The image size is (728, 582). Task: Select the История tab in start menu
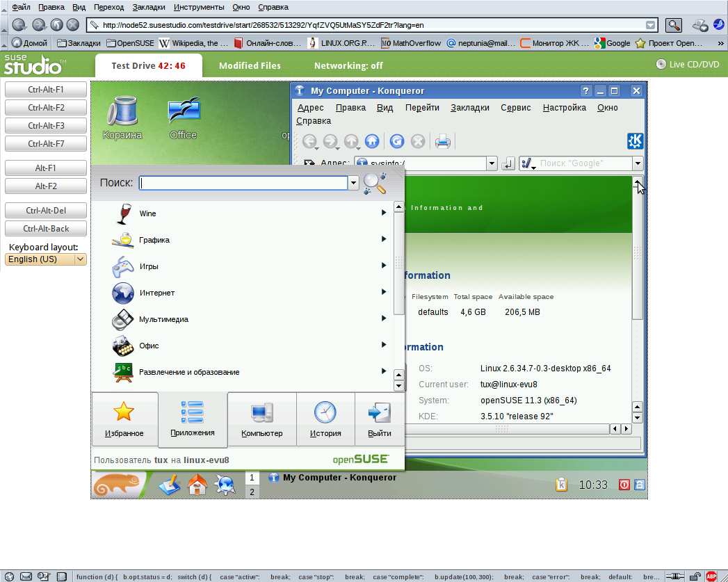(325, 419)
